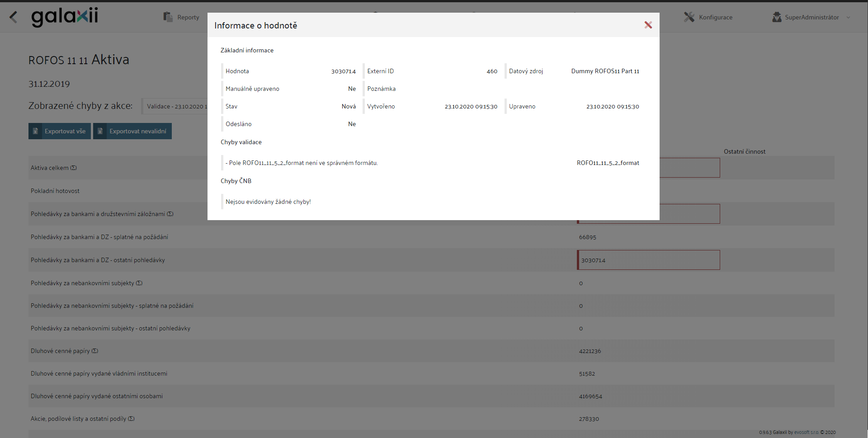The image size is (868, 438).
Task: Click the Pokladní hotovost row label
Action: pos(55,191)
